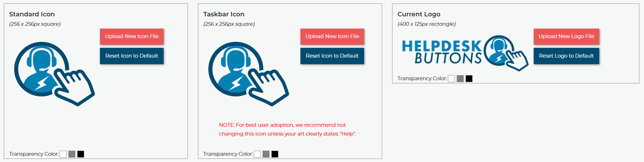Reset Taskbar Icon to default
This screenshot has height=162, width=644.
[332, 56]
